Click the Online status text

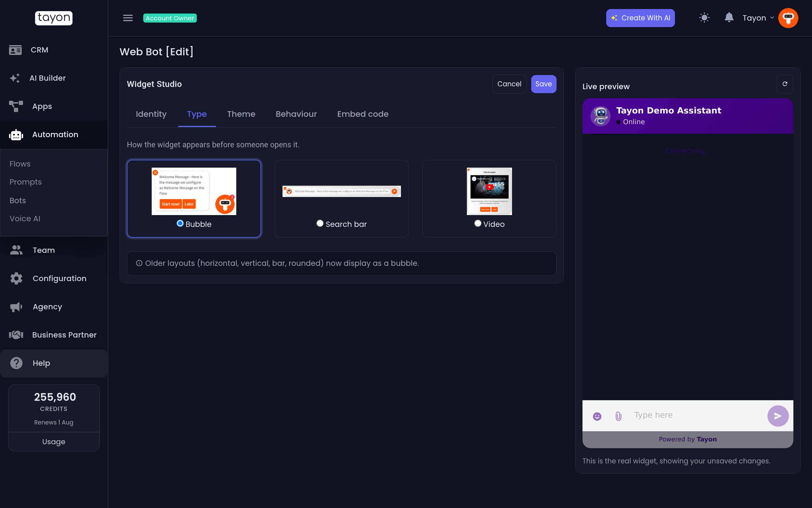tap(634, 122)
